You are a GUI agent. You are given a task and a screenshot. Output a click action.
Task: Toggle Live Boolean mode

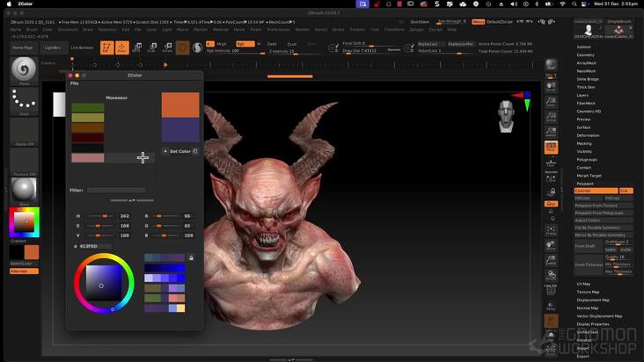pos(82,47)
